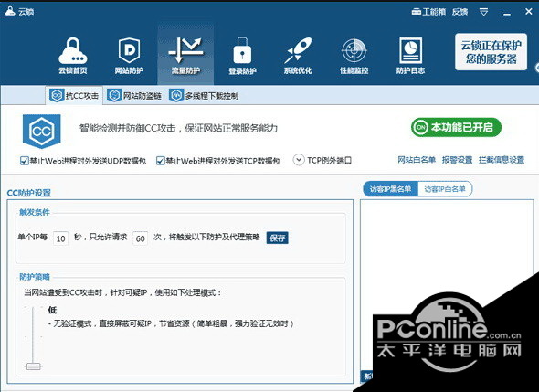Click the 反馈 feedback link

pyautogui.click(x=460, y=12)
